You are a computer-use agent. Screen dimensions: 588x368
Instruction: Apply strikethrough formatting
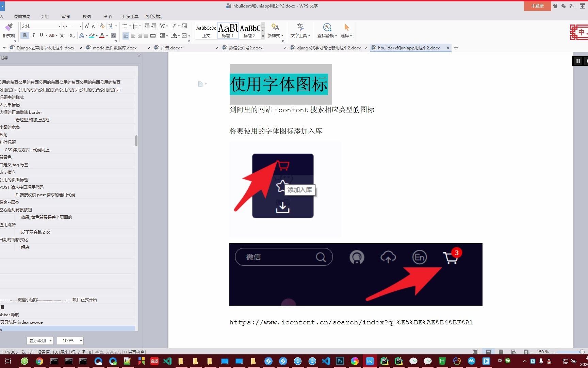(x=52, y=35)
